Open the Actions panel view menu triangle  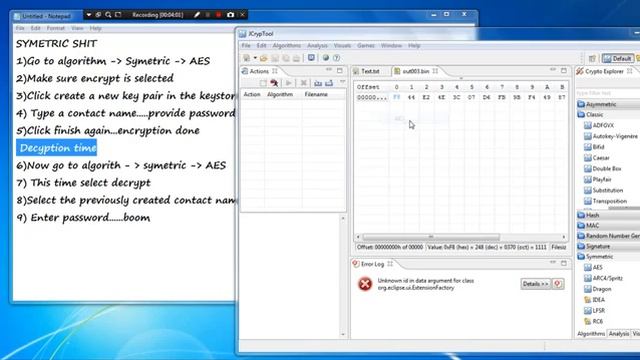pos(342,83)
